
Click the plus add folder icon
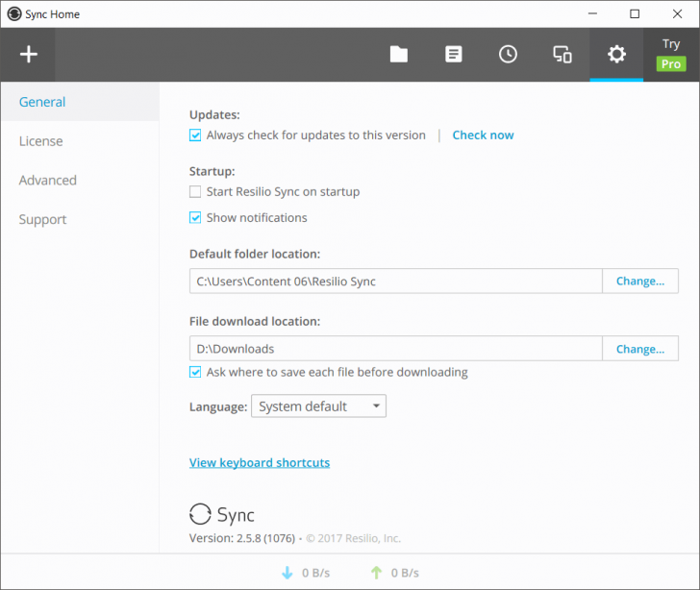(29, 55)
